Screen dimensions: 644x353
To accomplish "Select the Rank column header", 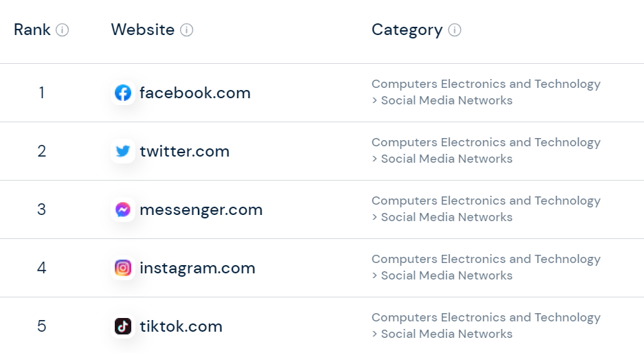I will [32, 30].
